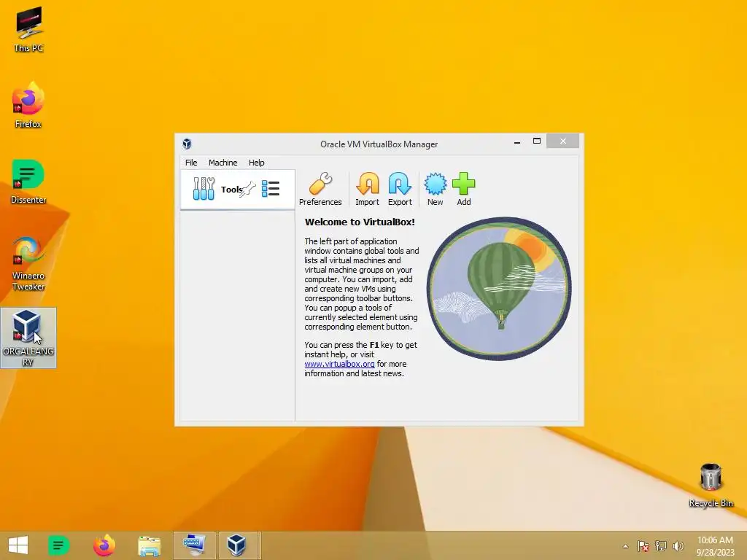Image resolution: width=747 pixels, height=560 pixels.
Task: Click the VirtualBox taskbar button
Action: 238,545
